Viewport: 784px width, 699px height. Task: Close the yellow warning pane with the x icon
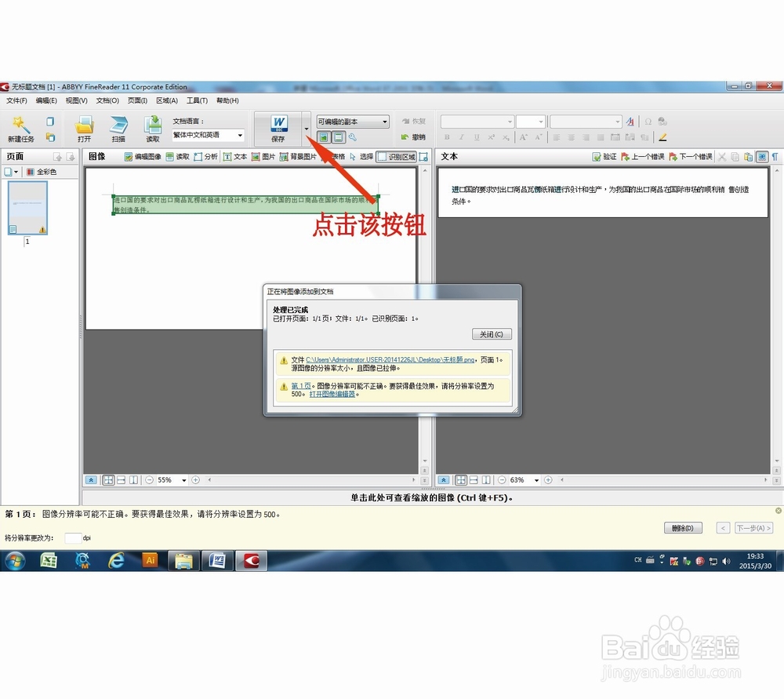779,511
